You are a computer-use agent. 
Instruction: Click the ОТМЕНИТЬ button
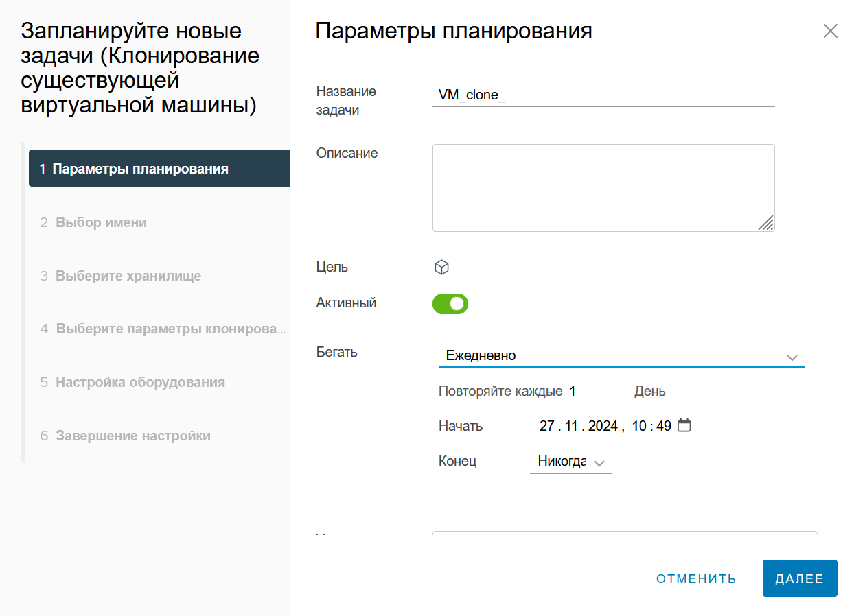coord(696,578)
